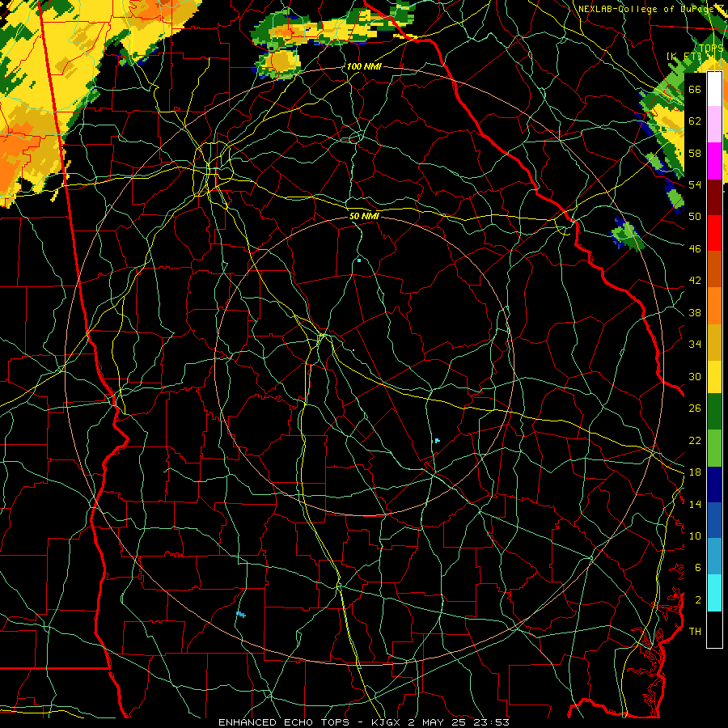The image size is (728, 728).
Task: Click the "18" legend value
Action: click(695, 472)
